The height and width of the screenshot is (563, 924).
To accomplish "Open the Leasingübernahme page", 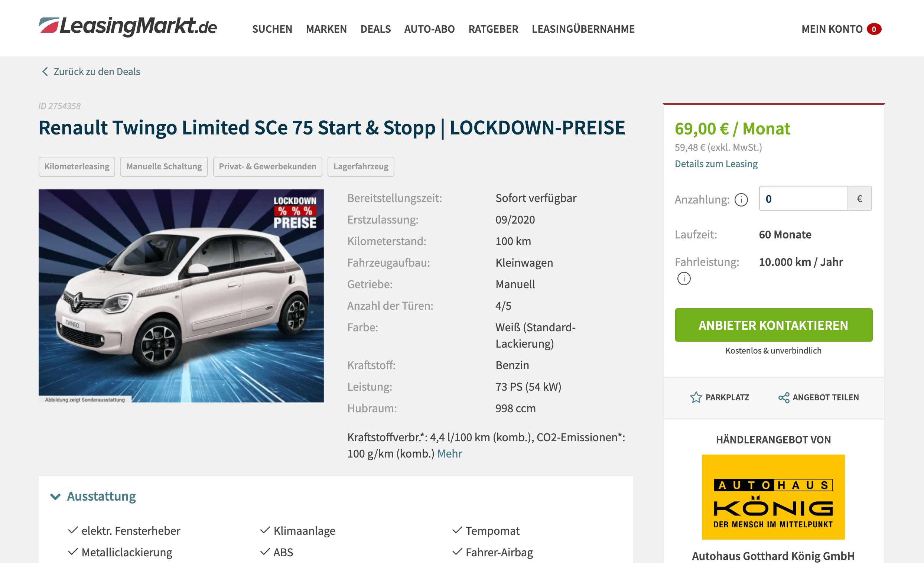I will pyautogui.click(x=583, y=29).
